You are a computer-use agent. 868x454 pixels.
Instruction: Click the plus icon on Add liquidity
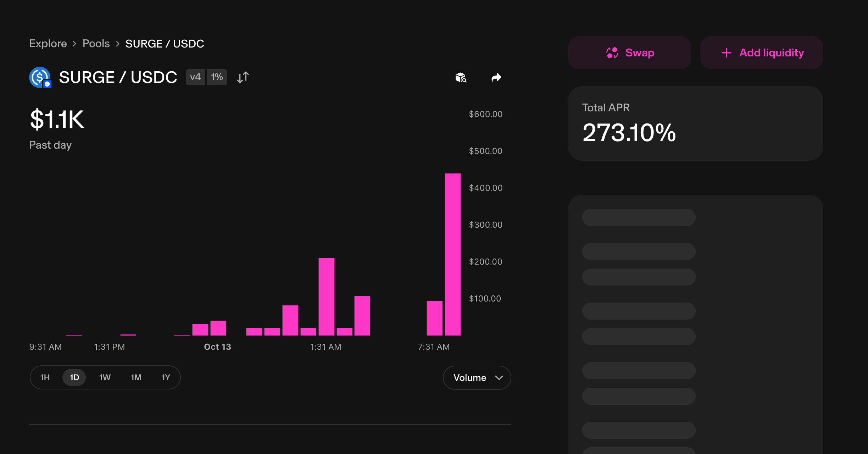pos(726,53)
